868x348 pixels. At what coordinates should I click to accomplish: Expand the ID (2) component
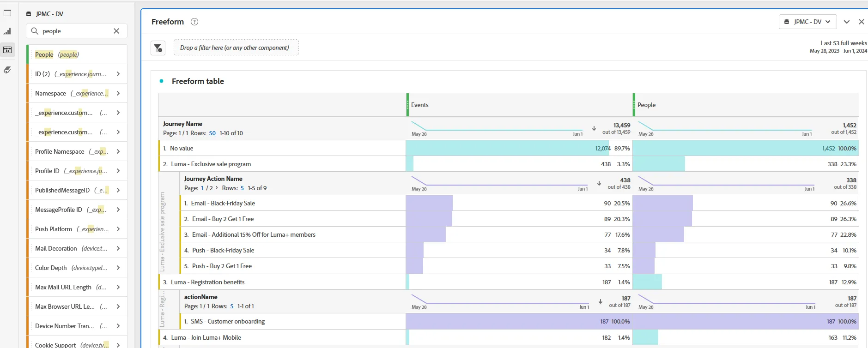coord(118,74)
